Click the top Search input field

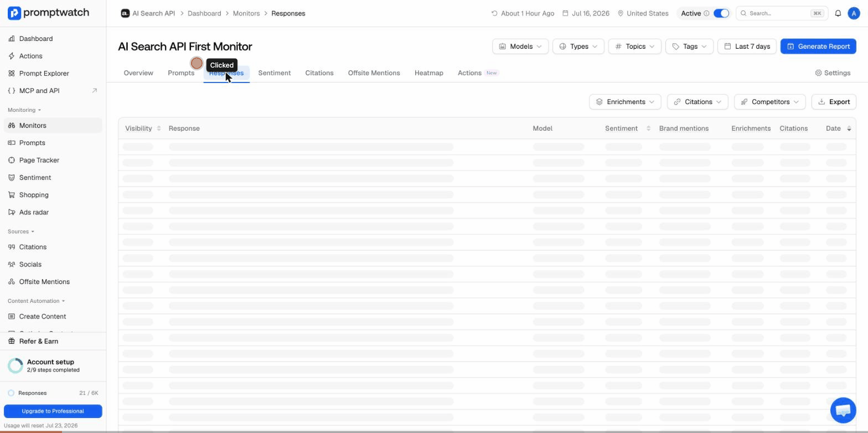coord(781,13)
